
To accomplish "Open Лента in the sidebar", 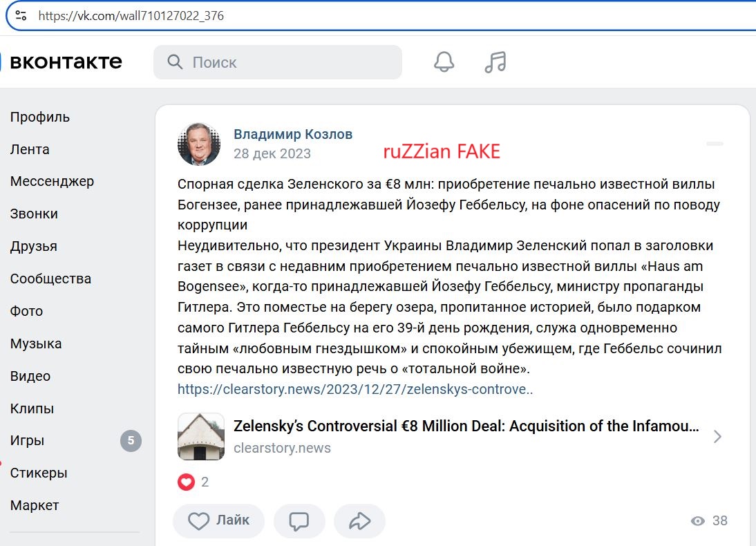I will [x=30, y=149].
